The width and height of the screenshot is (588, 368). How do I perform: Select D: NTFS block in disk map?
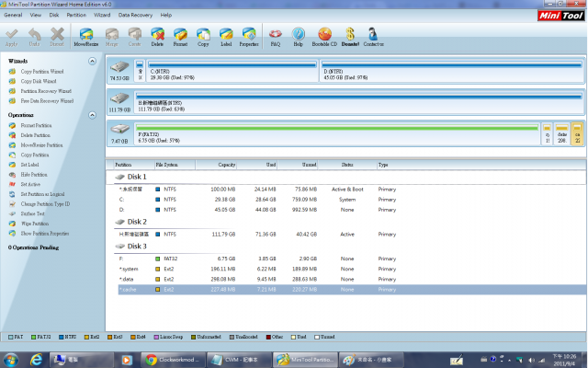(452, 70)
